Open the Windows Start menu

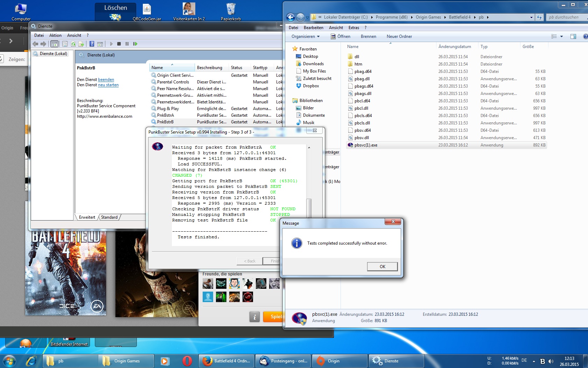pyautogui.click(x=9, y=361)
